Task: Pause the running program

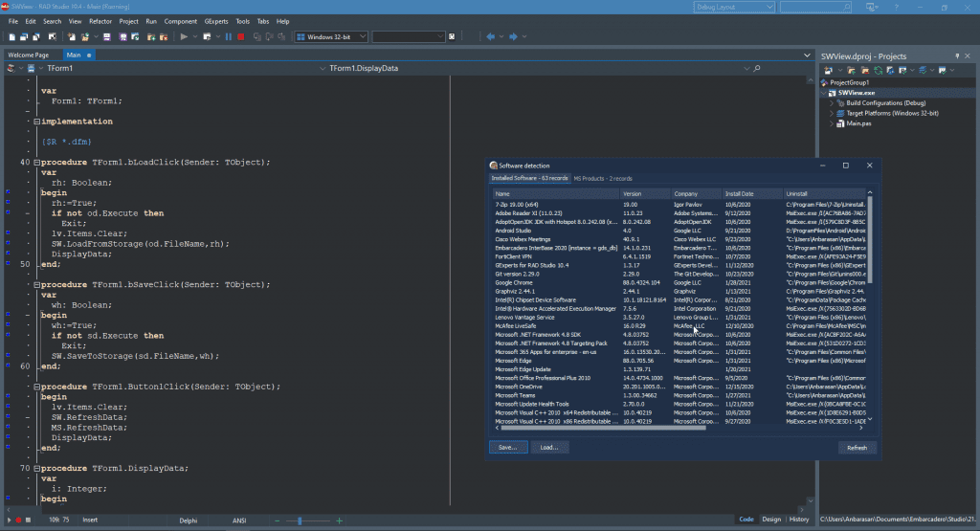Action: (x=228, y=37)
